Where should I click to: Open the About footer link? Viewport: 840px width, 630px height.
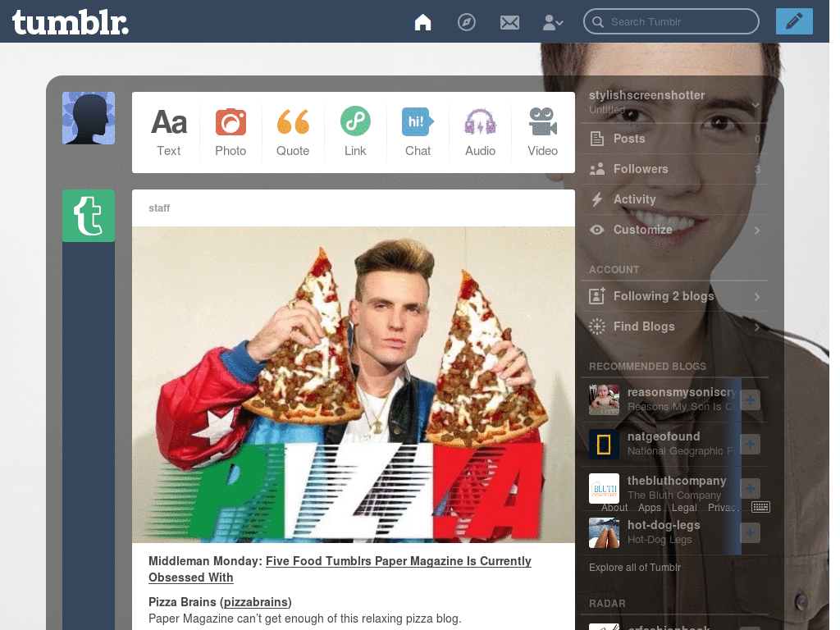click(614, 507)
